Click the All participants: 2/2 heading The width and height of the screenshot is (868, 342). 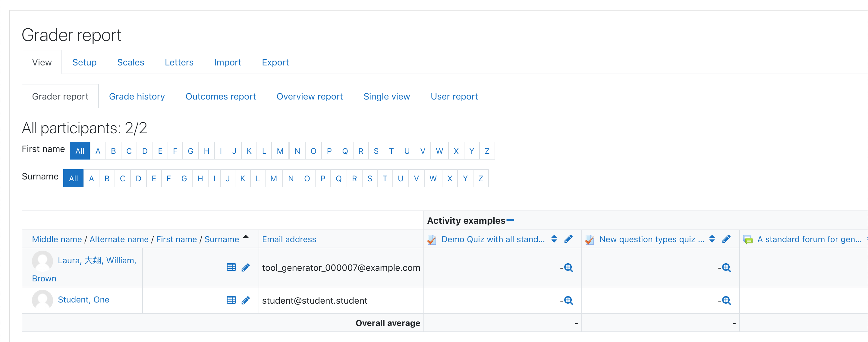85,128
